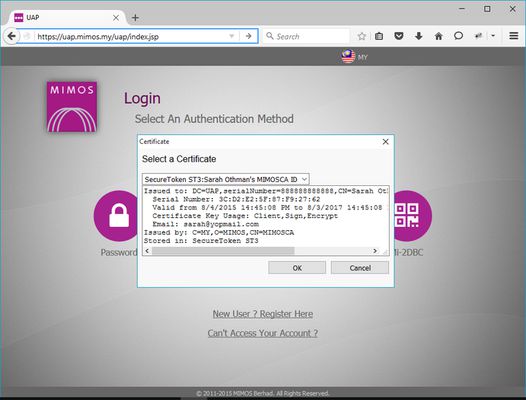The height and width of the screenshot is (400, 526).
Task: Open a new tab with plus button
Action: 135,18
